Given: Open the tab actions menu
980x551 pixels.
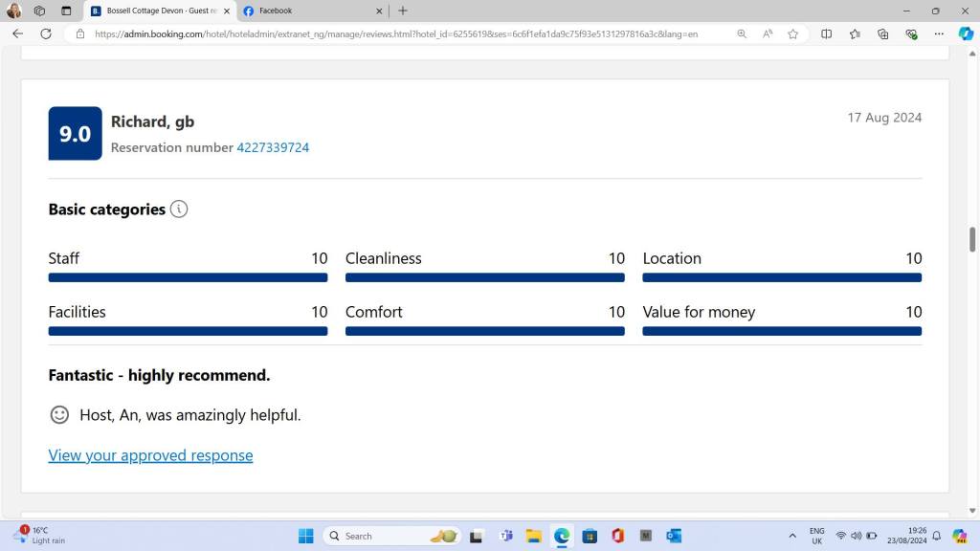Looking at the screenshot, I should pos(66,11).
